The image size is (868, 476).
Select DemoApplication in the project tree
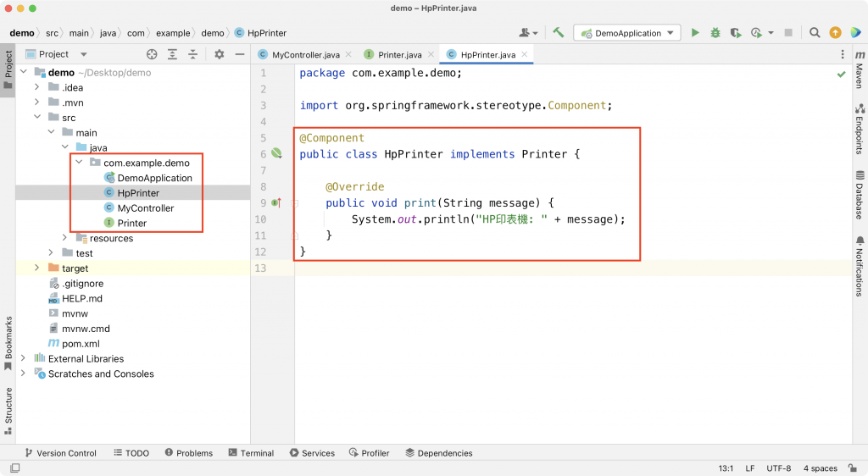pyautogui.click(x=147, y=178)
